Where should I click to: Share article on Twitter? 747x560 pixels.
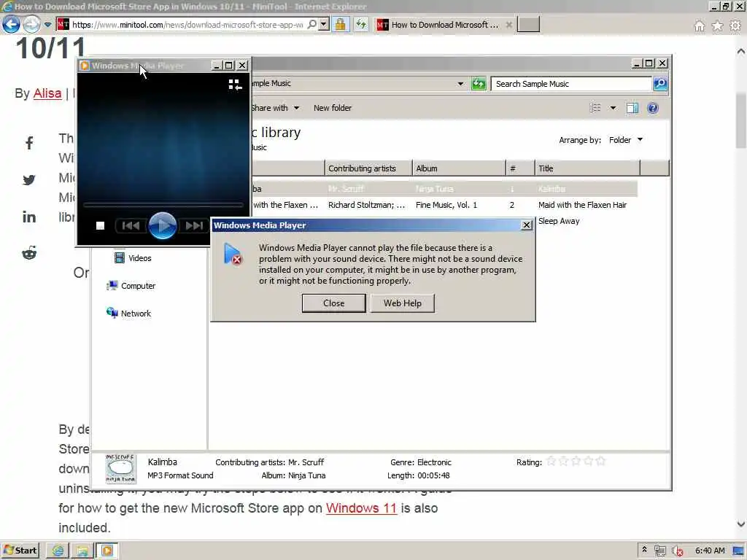click(29, 180)
